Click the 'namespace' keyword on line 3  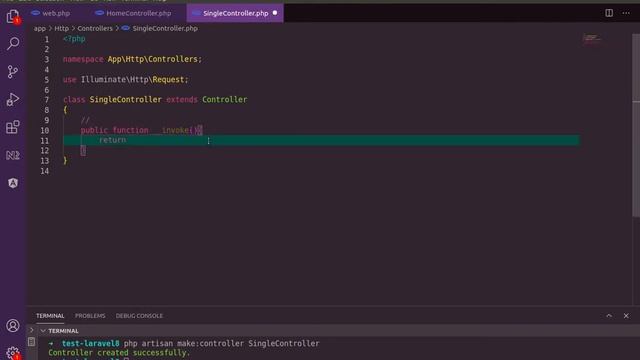83,59
